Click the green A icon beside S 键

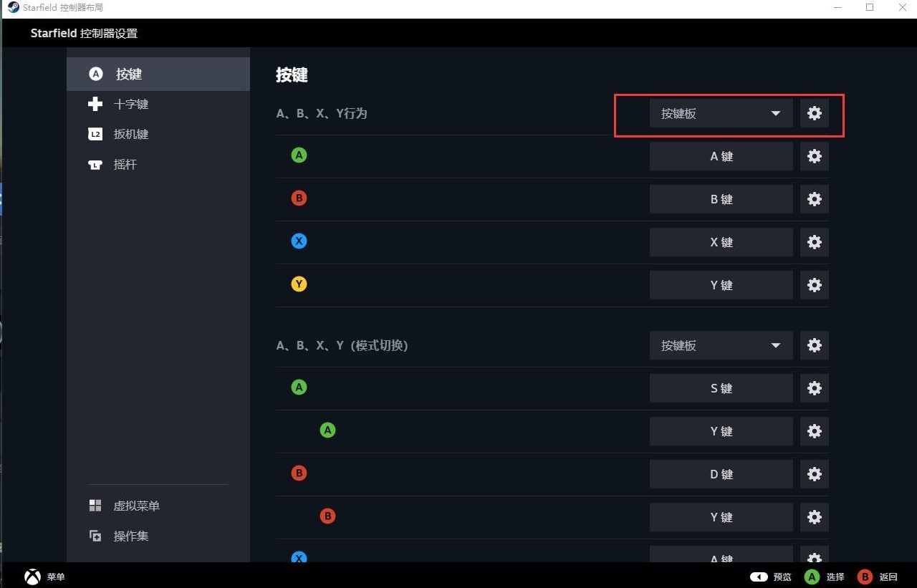299,387
